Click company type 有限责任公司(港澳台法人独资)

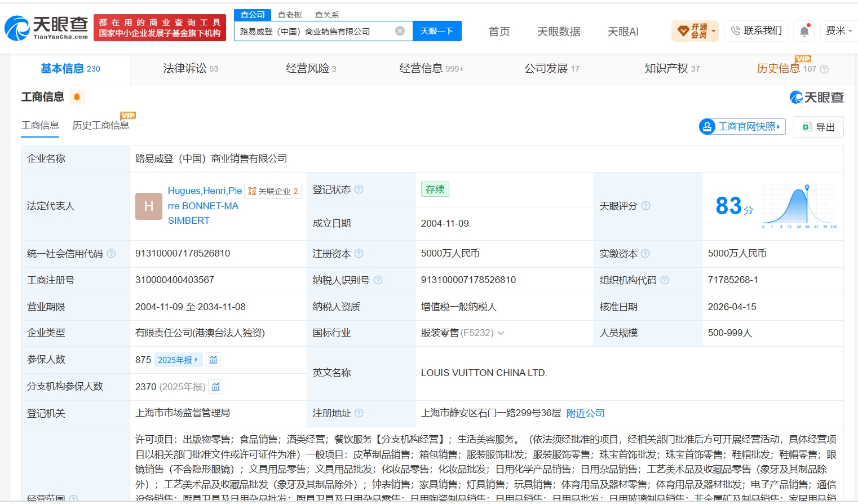pos(200,333)
